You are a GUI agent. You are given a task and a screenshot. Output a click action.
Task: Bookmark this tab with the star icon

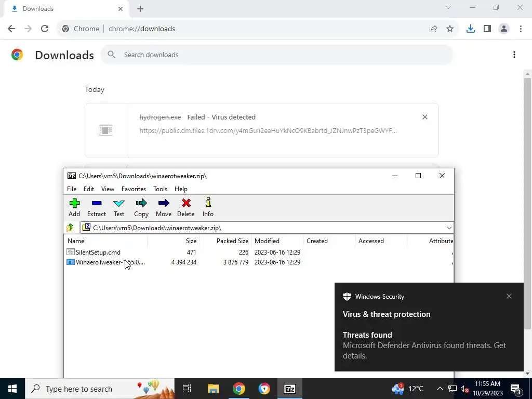point(450,29)
